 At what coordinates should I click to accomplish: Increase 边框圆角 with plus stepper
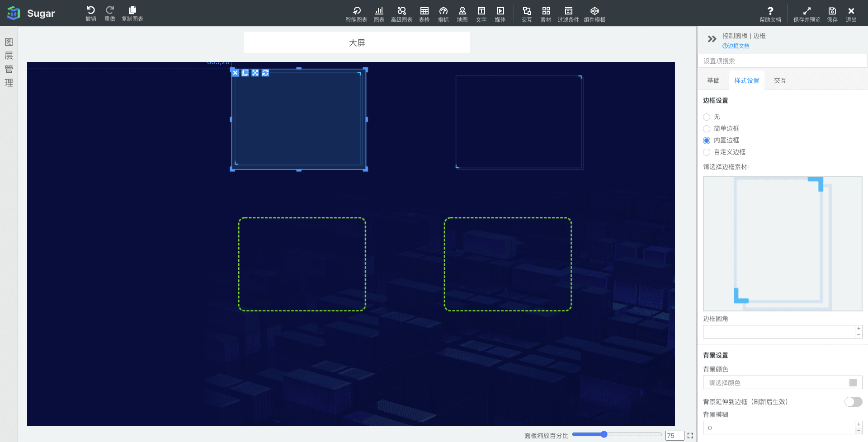click(x=859, y=329)
